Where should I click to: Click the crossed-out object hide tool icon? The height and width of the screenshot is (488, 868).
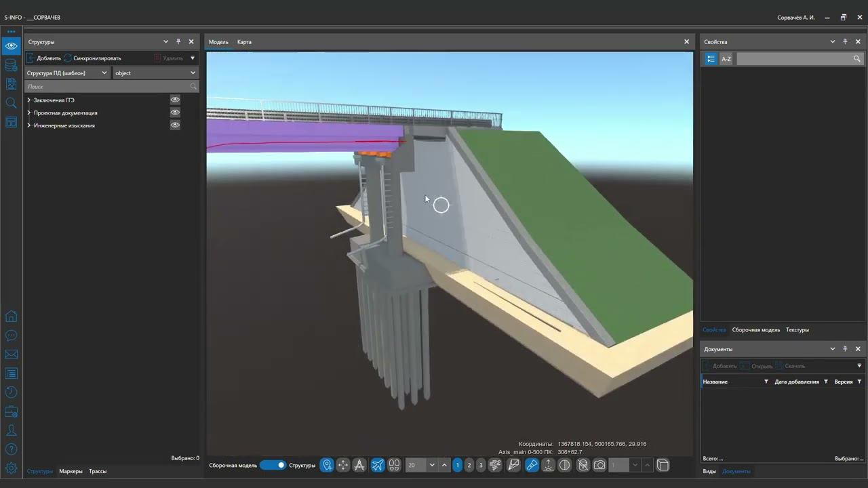583,465
